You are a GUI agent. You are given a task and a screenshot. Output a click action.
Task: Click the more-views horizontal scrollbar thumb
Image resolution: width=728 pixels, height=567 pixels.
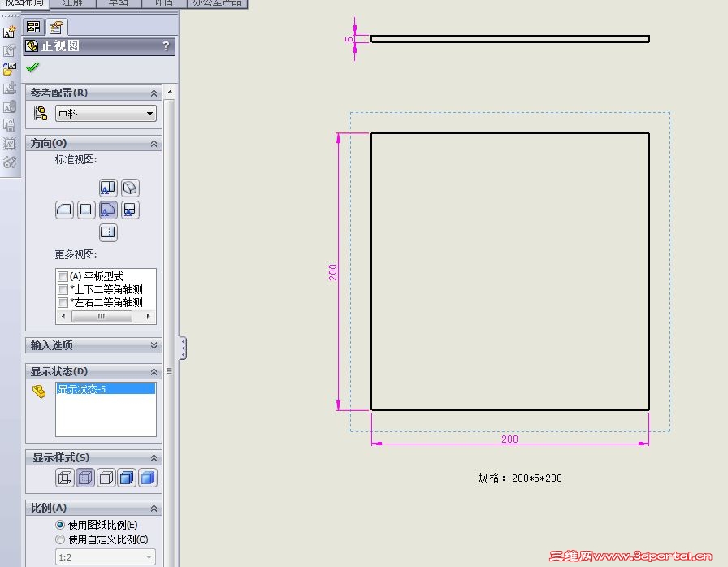(102, 317)
